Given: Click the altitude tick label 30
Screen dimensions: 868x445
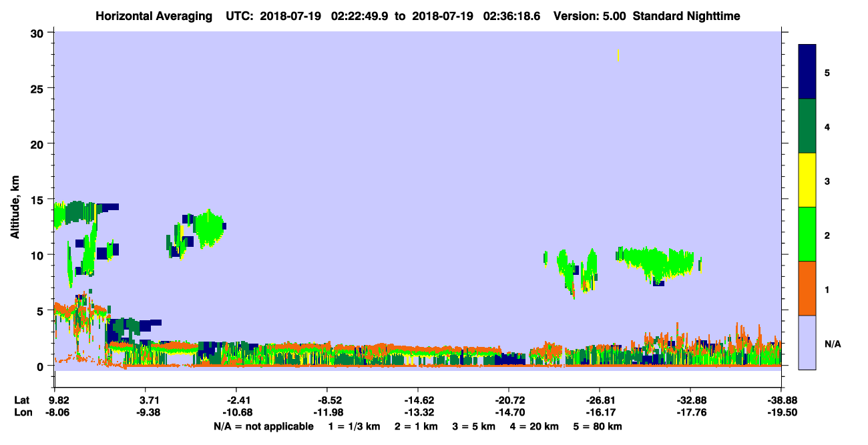Looking at the screenshot, I should (39, 33).
